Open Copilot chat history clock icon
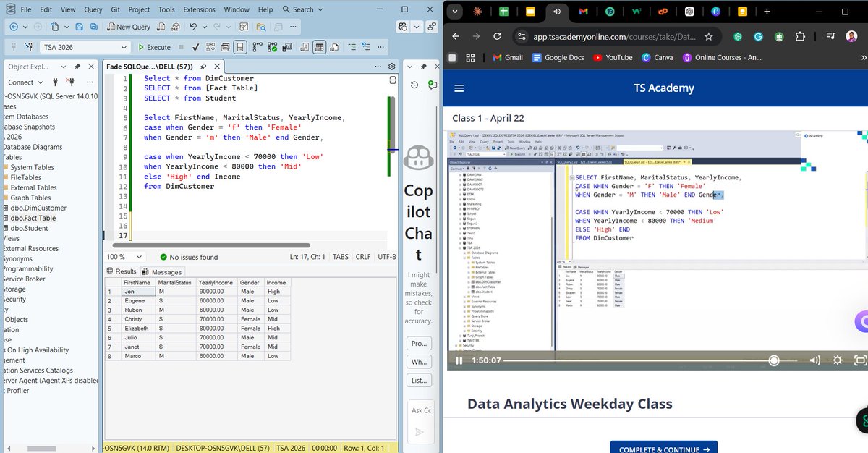Screen dimensions: 868x453 point(414,85)
